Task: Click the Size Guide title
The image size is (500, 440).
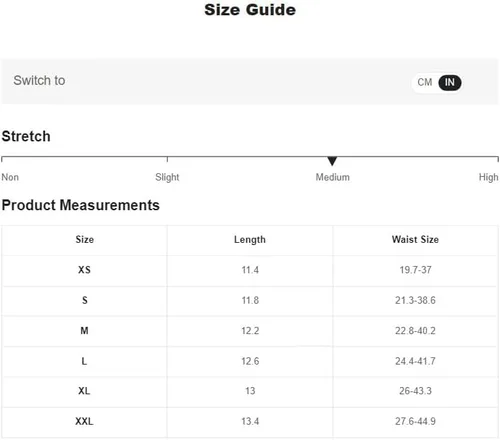Action: point(250,10)
